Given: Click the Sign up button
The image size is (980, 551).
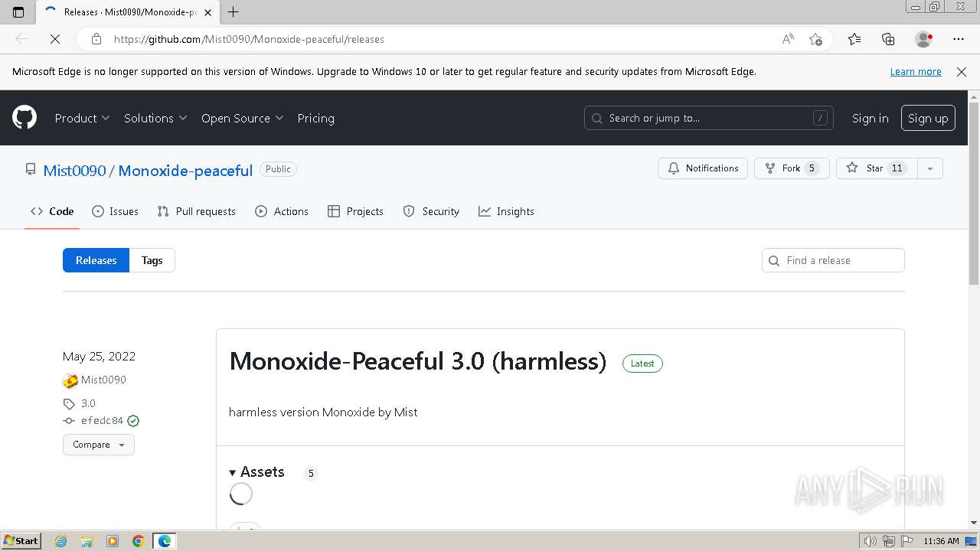Looking at the screenshot, I should (928, 118).
